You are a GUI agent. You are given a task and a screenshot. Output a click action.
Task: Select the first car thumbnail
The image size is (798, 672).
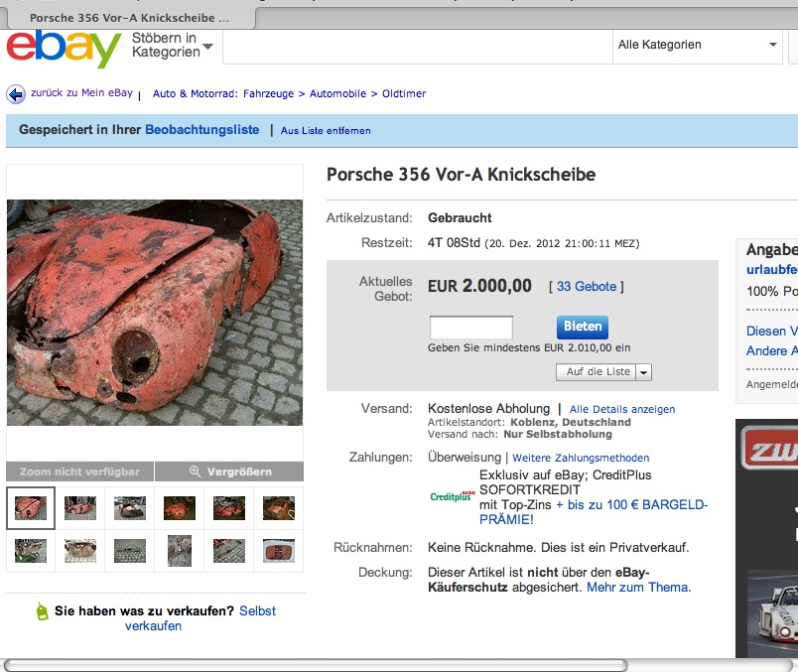pyautogui.click(x=31, y=508)
